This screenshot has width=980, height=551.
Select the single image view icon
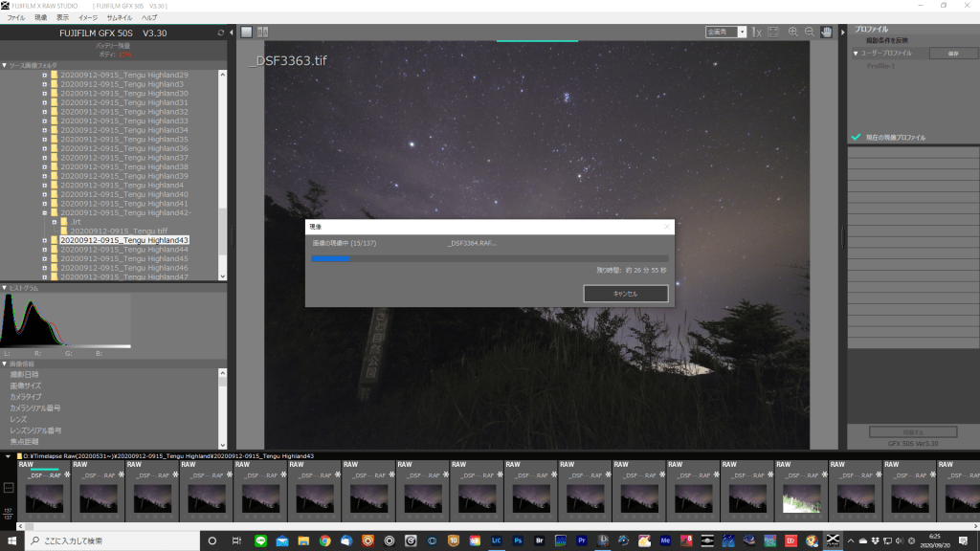(x=246, y=32)
